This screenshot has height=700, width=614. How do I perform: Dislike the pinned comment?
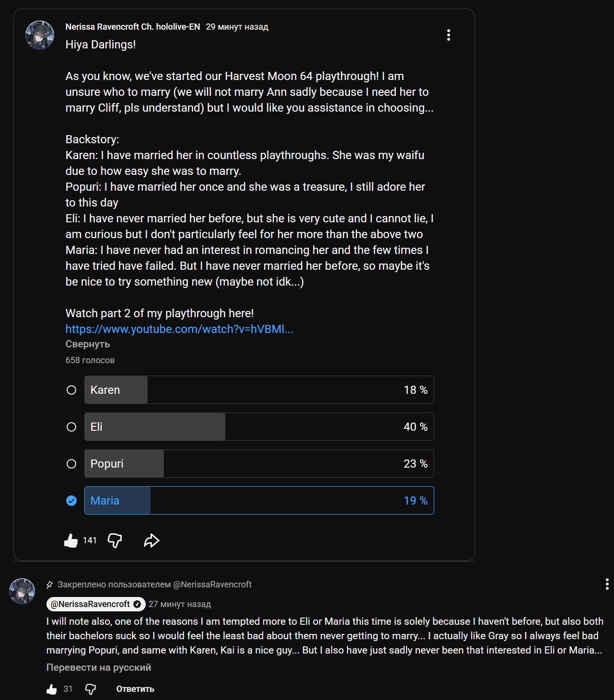point(90,689)
